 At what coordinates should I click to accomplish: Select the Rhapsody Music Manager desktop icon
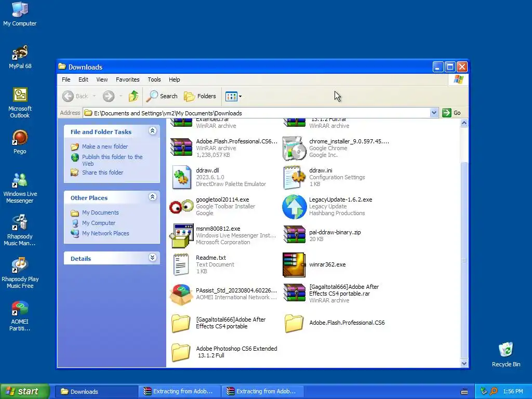[20, 230]
